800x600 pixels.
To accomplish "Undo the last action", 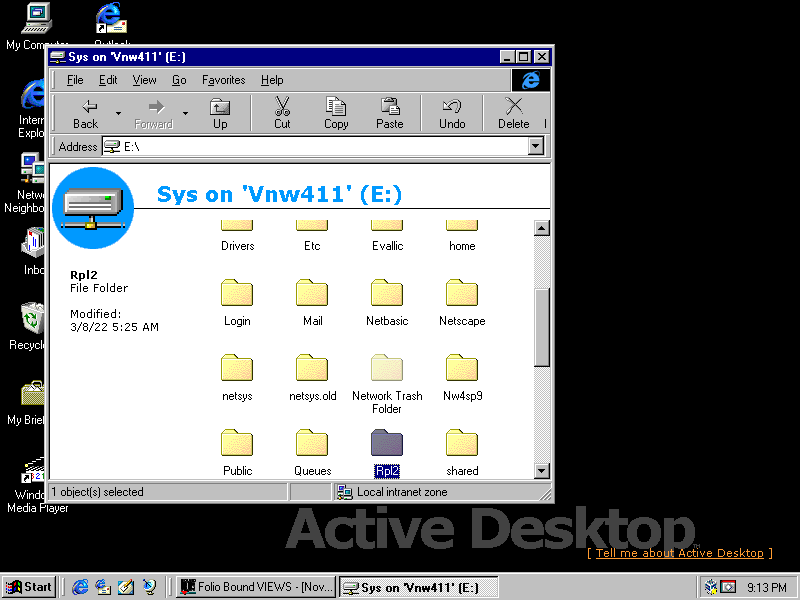I will (x=452, y=113).
